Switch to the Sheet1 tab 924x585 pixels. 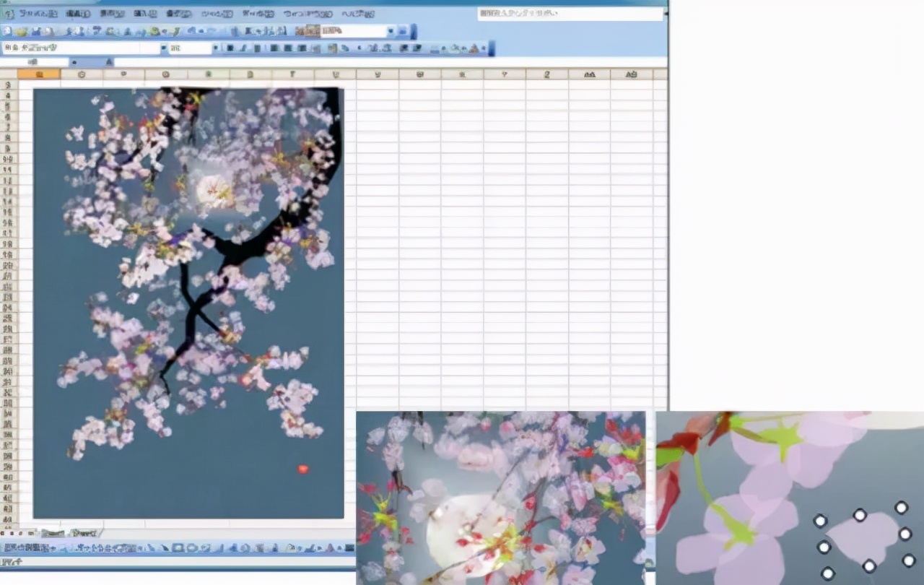tap(53, 533)
